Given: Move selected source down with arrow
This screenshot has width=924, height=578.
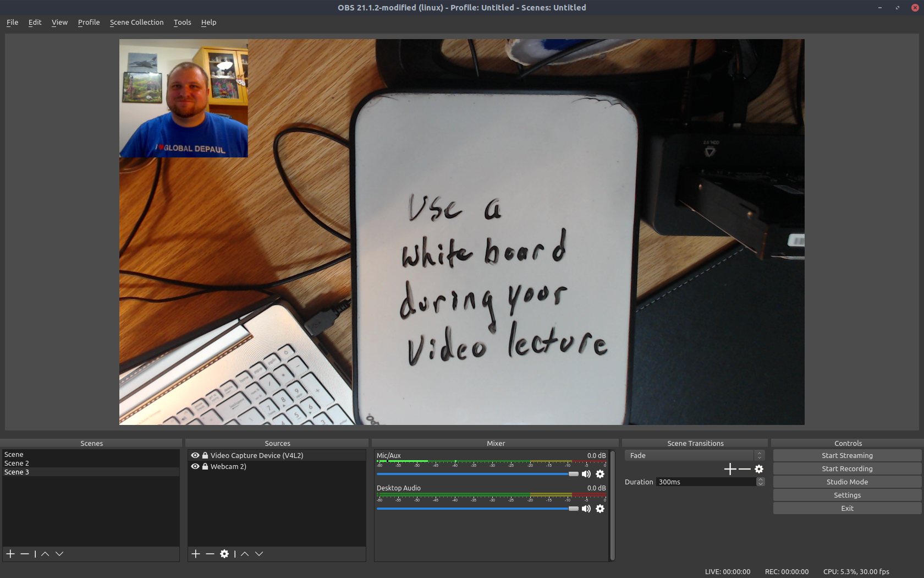Looking at the screenshot, I should 259,554.
